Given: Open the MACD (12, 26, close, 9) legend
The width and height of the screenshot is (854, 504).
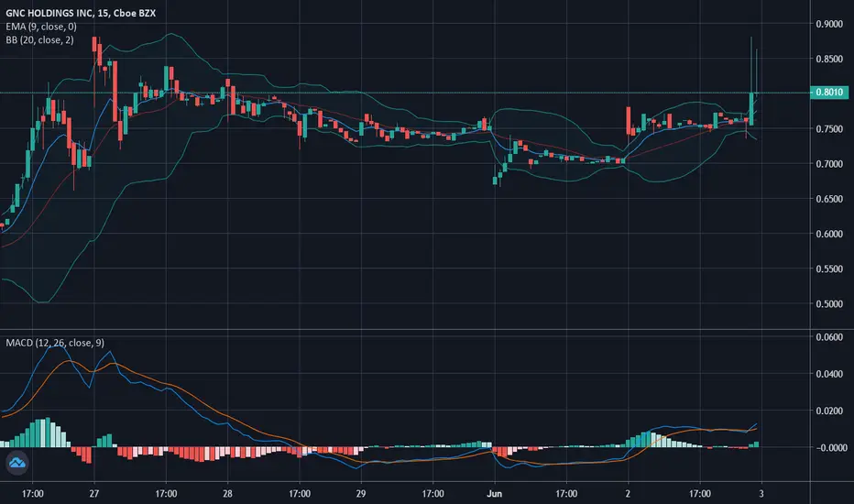Looking at the screenshot, I should click(x=55, y=343).
